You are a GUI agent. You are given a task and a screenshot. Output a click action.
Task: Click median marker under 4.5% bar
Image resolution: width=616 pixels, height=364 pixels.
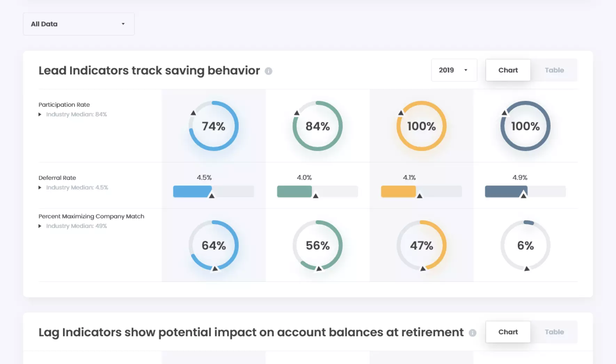pos(212,196)
